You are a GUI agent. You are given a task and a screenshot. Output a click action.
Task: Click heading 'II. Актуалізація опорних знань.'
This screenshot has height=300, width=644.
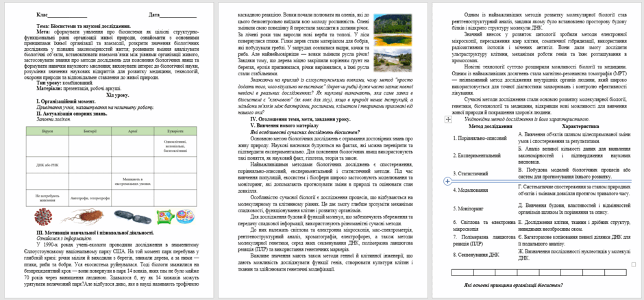pos(73,113)
